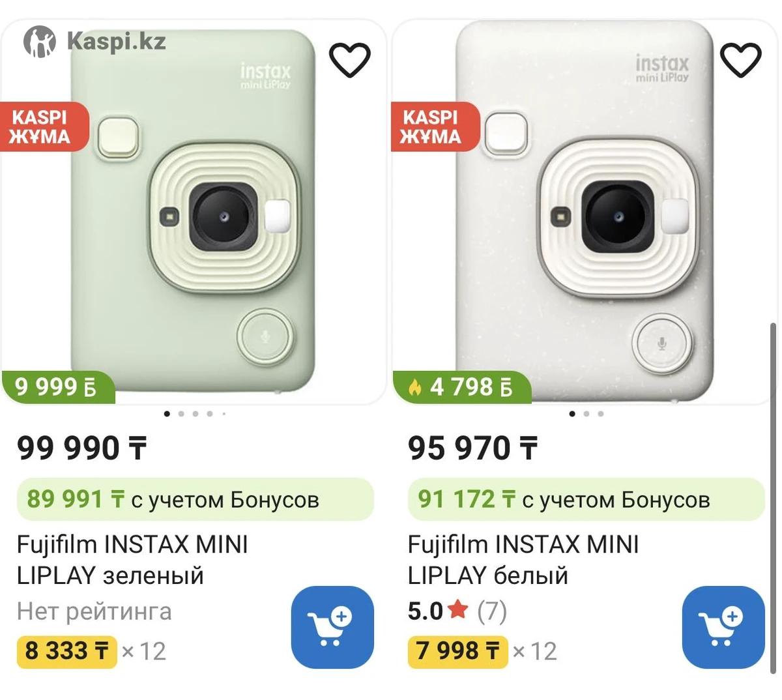Screen dimensions: 782x700
Task: Add green LiPlay camera to cart
Action: coord(332,627)
